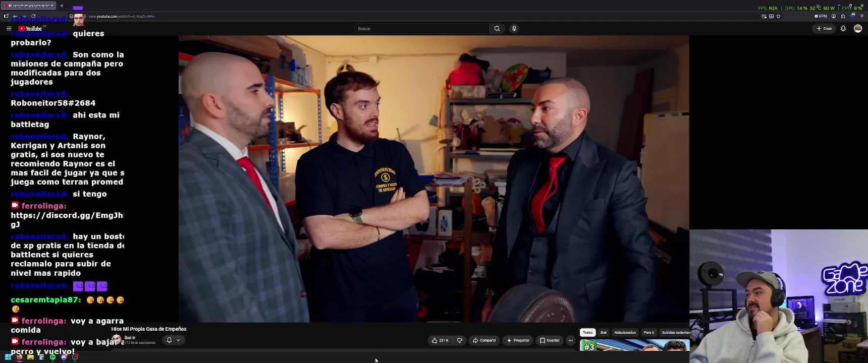Open more actions three-dot menu
The image size is (868, 363).
571,340
